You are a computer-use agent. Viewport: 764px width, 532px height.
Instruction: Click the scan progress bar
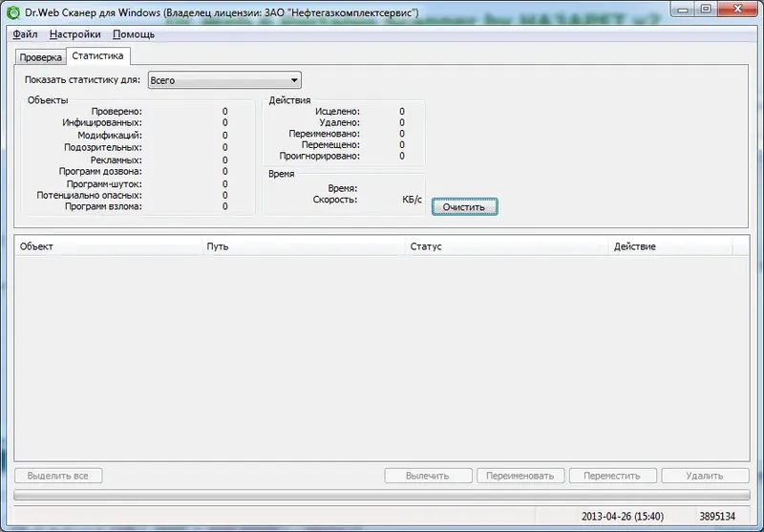[381, 495]
